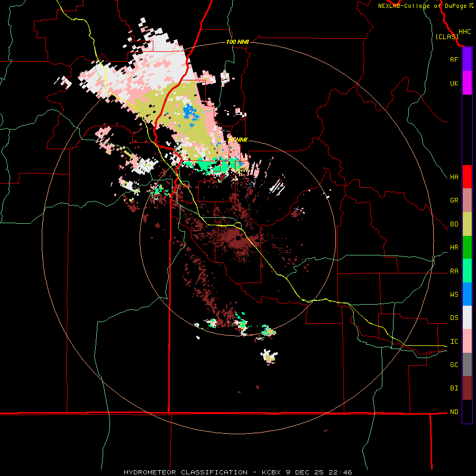
Task: Click the "IC" legend label
Action: tap(454, 342)
